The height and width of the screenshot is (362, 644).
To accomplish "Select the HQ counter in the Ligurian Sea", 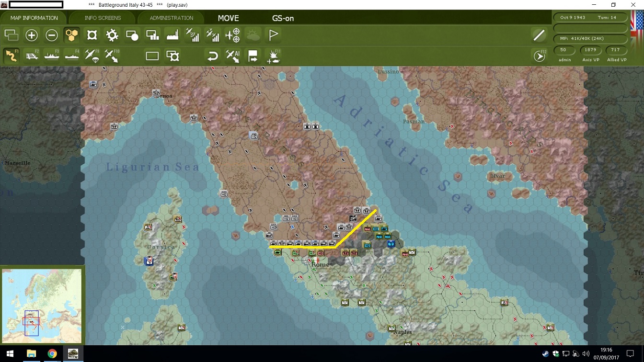I will pos(224,194).
